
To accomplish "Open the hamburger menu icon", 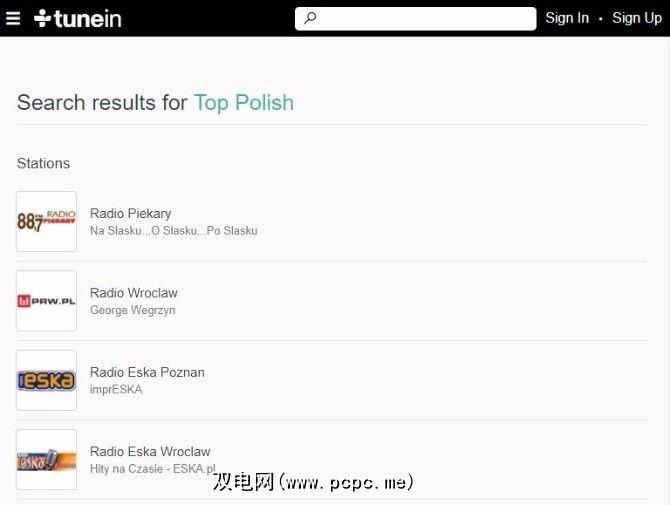I will click(12, 18).
